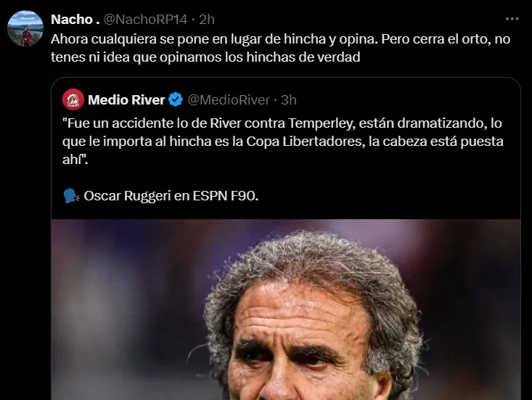Screen dimensions: 532x400
Task: Click the 'Ahora cualquiera se pone' tweet line
Action: tap(280, 39)
